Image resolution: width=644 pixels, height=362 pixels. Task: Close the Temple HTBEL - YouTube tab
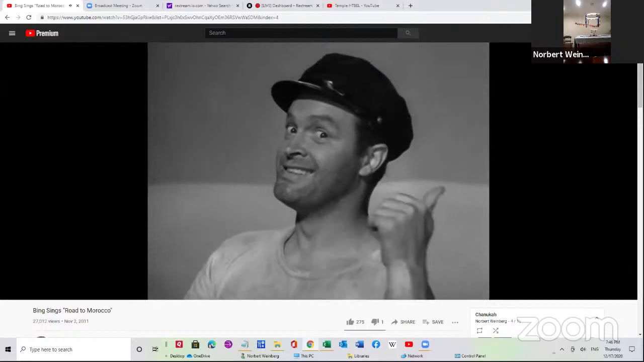click(398, 6)
